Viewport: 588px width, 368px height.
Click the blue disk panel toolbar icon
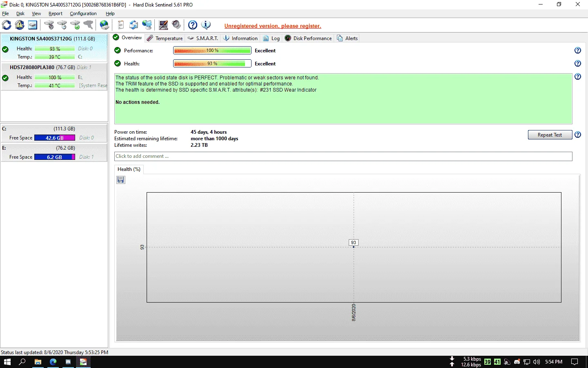(33, 25)
